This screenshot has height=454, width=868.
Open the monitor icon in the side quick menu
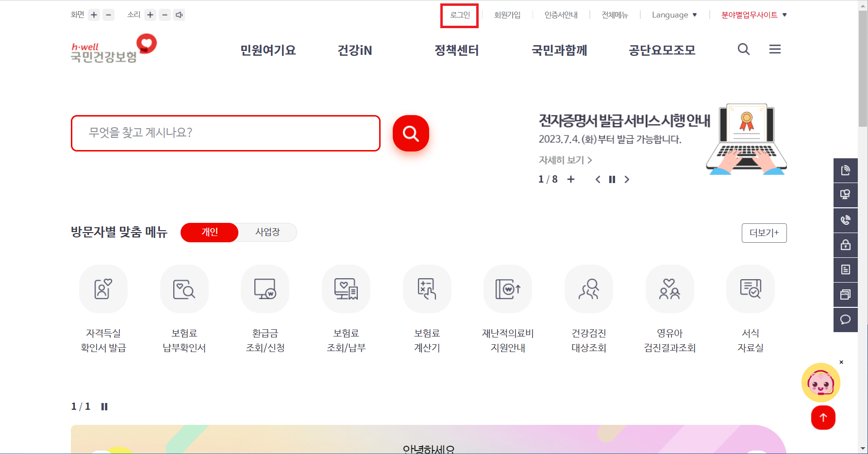point(846,195)
